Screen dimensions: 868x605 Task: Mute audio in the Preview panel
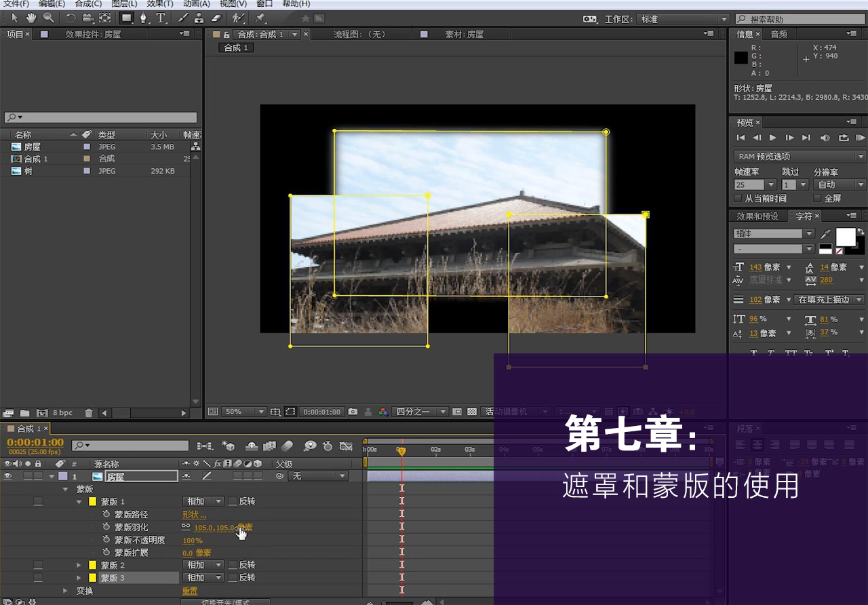825,138
